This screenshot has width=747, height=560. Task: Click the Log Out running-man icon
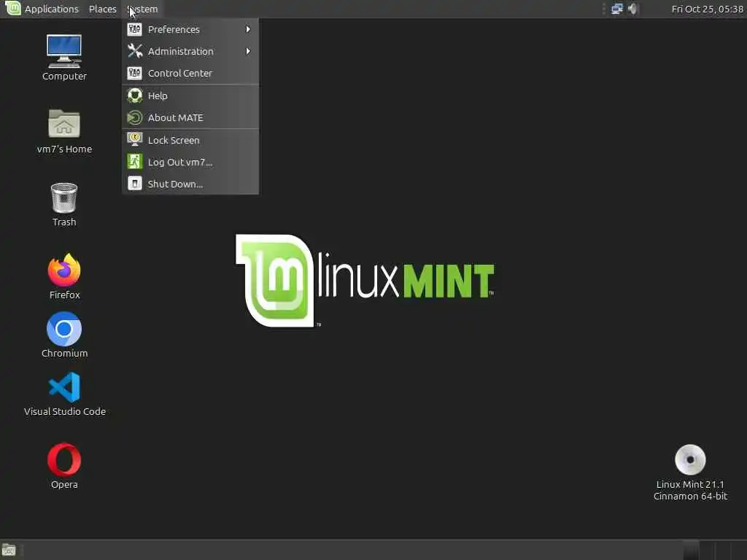(135, 161)
